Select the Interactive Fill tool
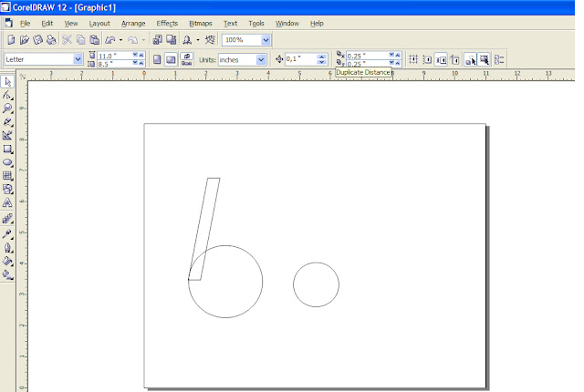The height and width of the screenshot is (392, 584). [x=7, y=274]
